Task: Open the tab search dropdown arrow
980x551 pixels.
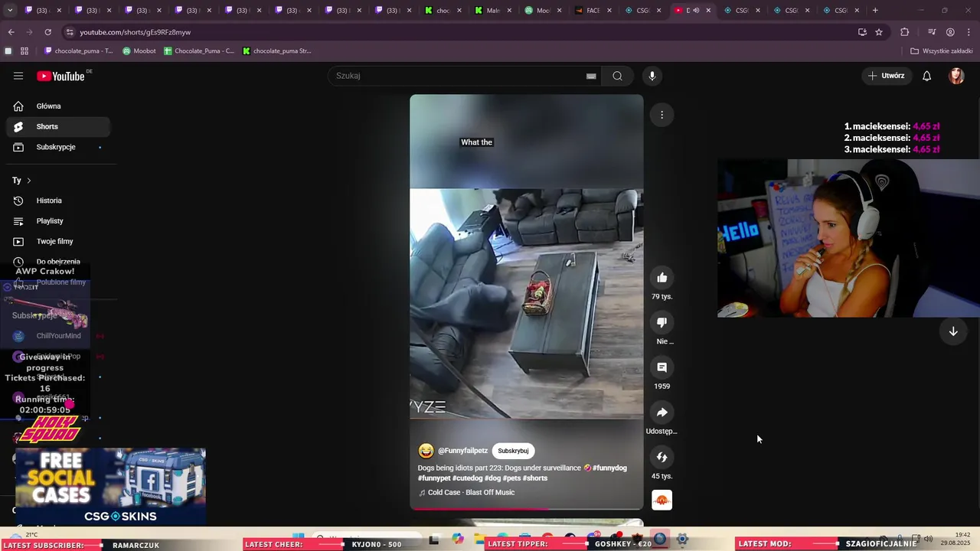Action: 10,11
